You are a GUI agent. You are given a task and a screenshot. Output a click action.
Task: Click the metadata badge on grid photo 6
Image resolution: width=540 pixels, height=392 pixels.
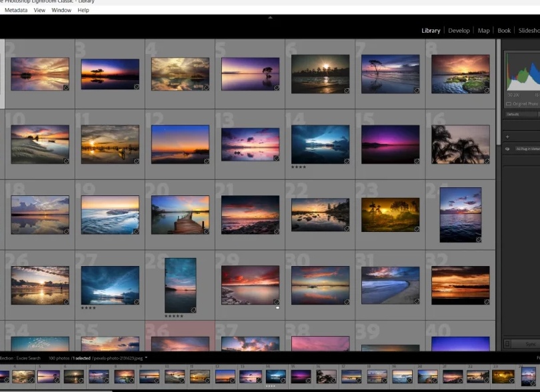click(347, 91)
